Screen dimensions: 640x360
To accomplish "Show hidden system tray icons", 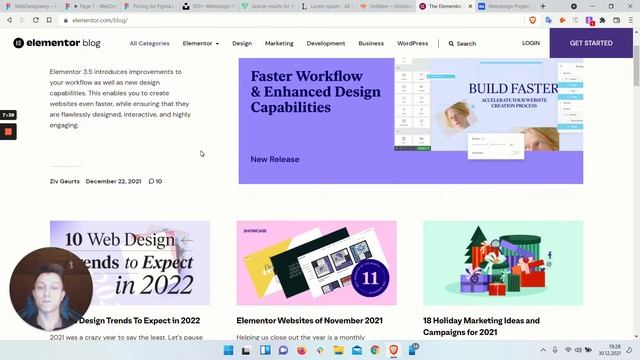I will [543, 350].
